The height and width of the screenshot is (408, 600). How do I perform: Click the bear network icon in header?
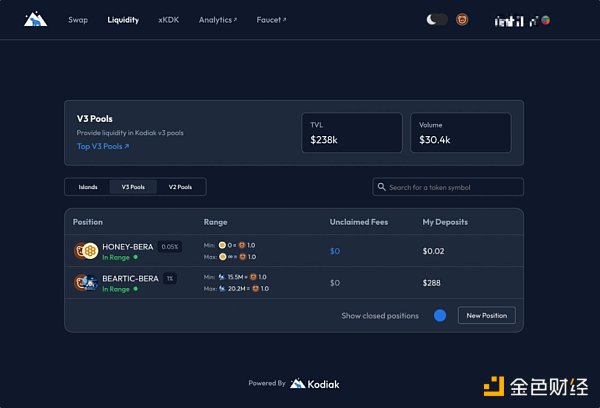pos(462,19)
